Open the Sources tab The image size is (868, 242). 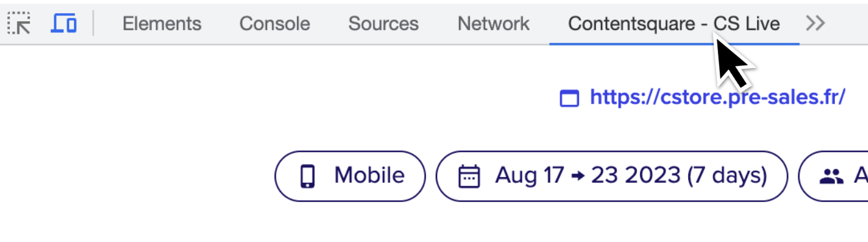point(384,24)
